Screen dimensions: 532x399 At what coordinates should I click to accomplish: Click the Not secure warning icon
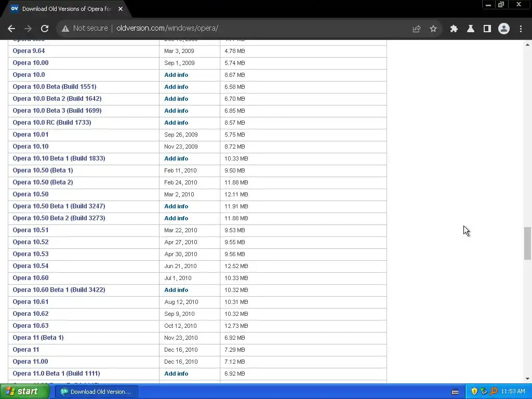tap(65, 29)
